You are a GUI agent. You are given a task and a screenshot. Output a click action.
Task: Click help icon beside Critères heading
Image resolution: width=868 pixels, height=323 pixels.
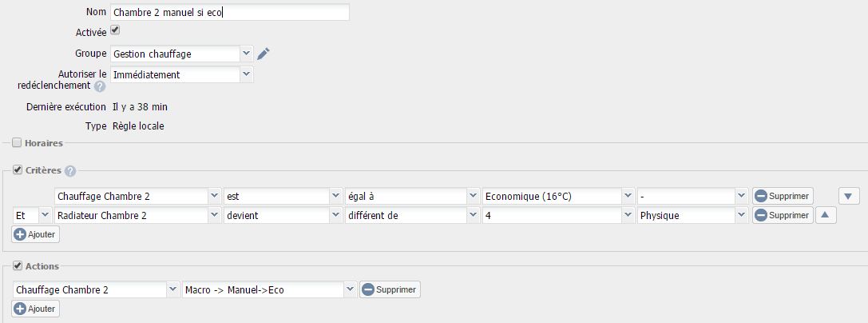(70, 171)
